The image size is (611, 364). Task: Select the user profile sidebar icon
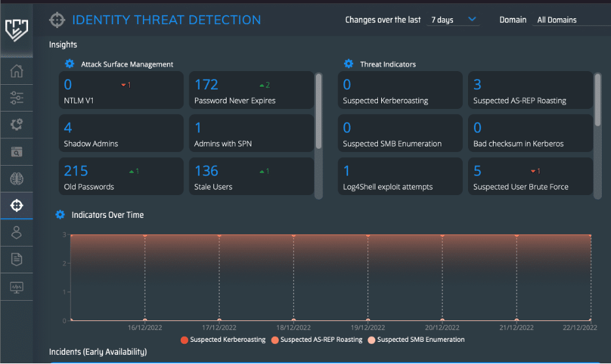16,232
